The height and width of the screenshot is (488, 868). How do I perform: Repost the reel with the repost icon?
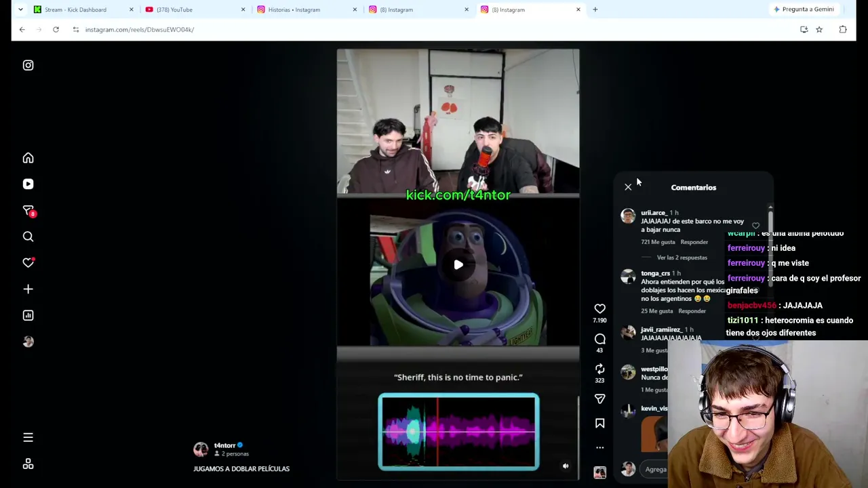(x=599, y=369)
